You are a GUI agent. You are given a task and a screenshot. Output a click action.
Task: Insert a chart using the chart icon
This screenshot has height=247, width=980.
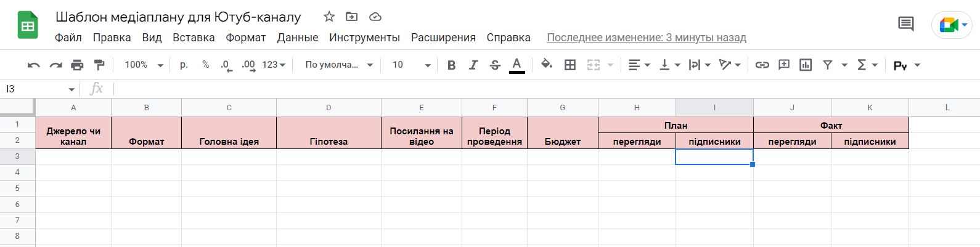coord(806,65)
